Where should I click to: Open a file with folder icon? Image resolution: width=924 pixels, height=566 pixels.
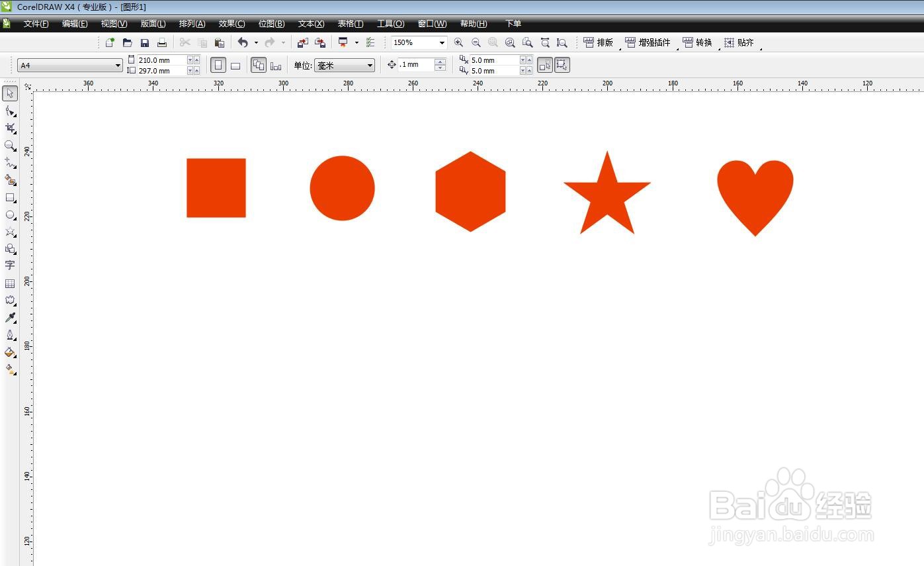pos(127,42)
